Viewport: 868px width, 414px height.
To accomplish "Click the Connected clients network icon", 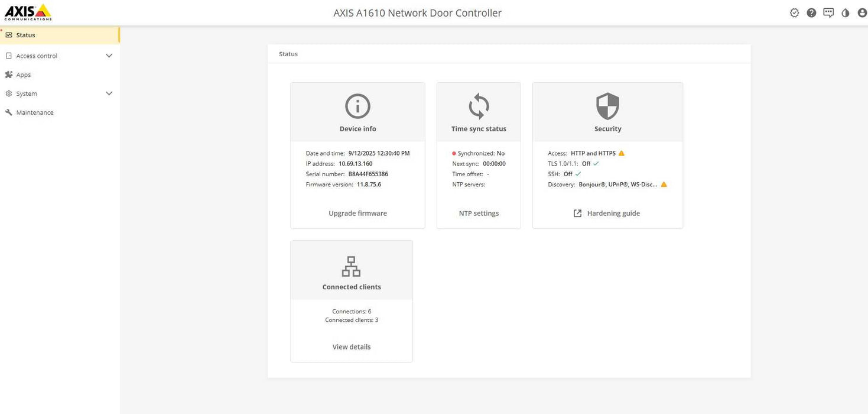I will [352, 266].
